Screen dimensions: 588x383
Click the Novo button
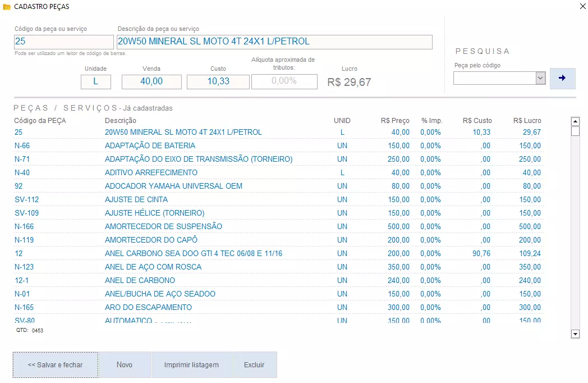(125, 364)
